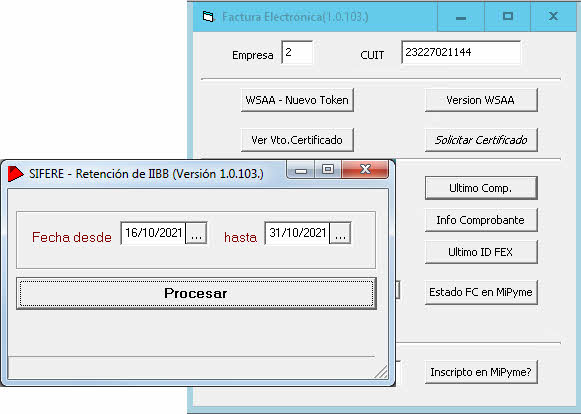Click the Inscripto en MiPyme? button
Image resolution: width=581 pixels, height=414 pixels.
coord(481,372)
